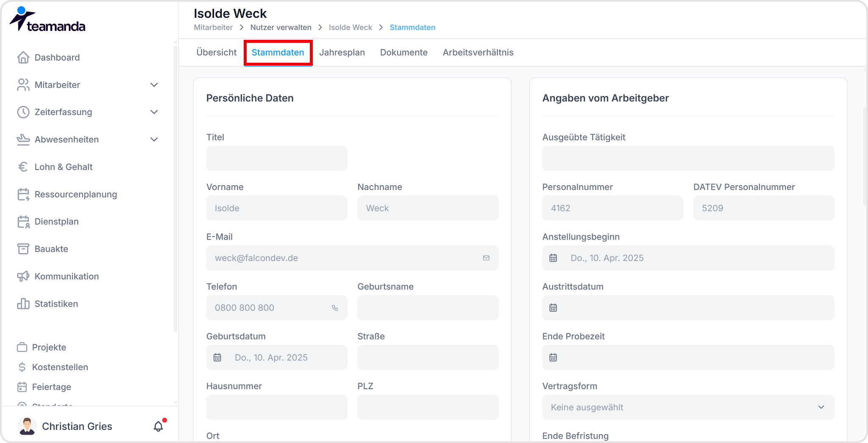
Task: Expand the Zeiterfassung submenu chevron
Action: 154,112
